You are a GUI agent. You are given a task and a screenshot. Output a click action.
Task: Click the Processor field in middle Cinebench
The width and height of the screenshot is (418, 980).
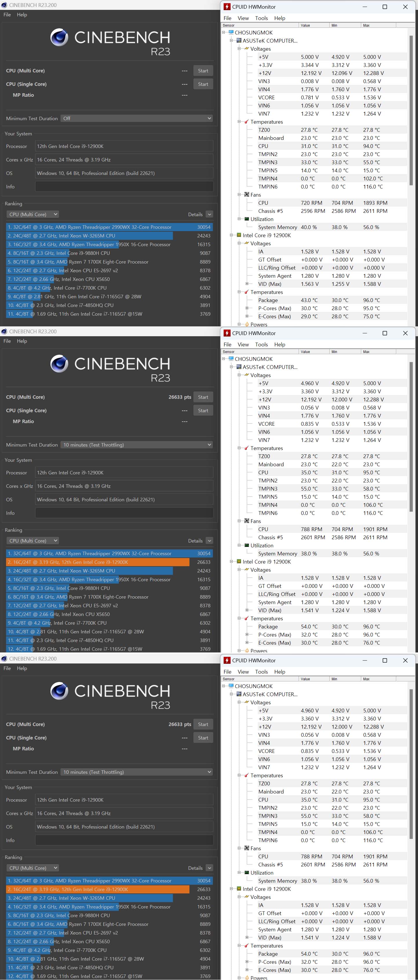pyautogui.click(x=124, y=473)
